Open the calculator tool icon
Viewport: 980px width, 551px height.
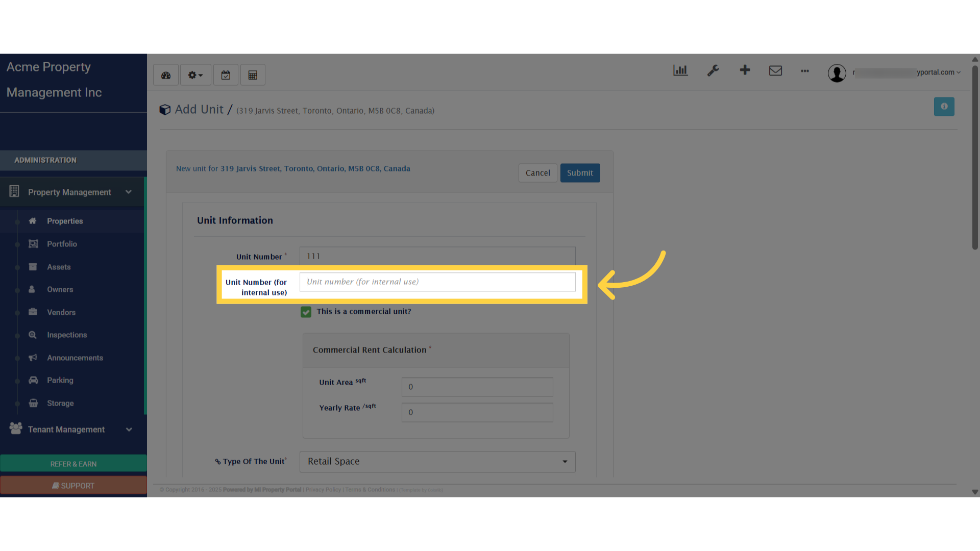(253, 74)
